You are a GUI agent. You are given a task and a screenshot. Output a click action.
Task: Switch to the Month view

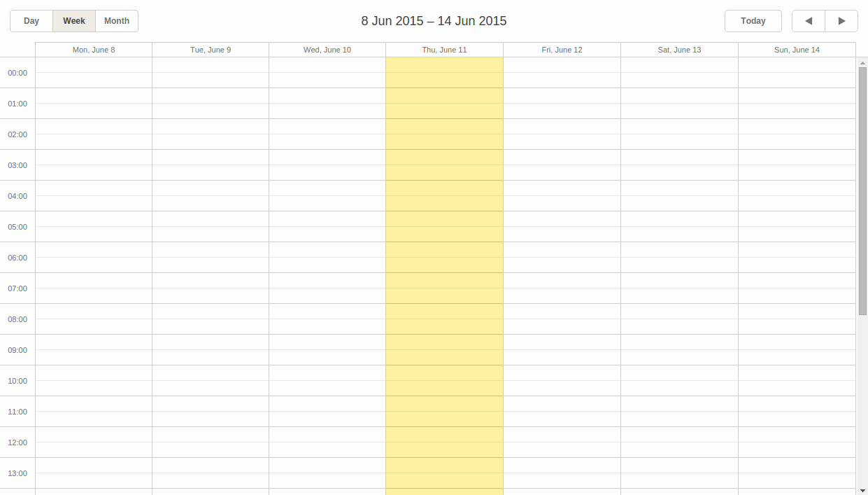tap(116, 21)
